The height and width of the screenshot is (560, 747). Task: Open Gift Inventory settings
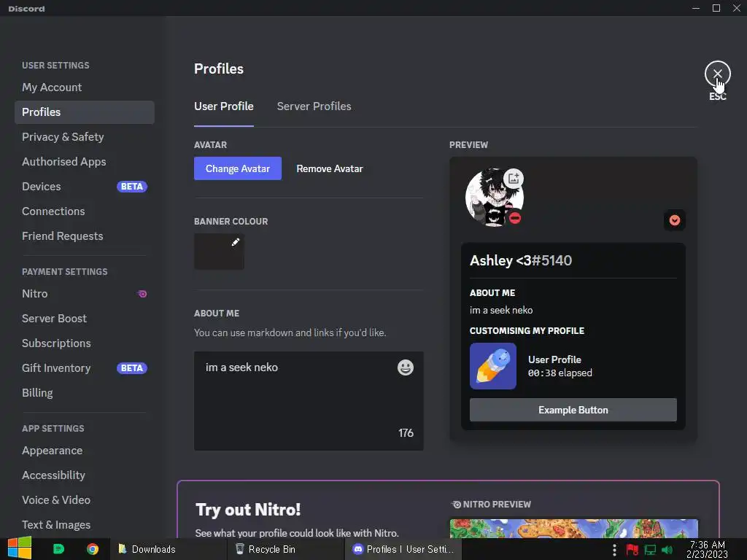pos(85,367)
